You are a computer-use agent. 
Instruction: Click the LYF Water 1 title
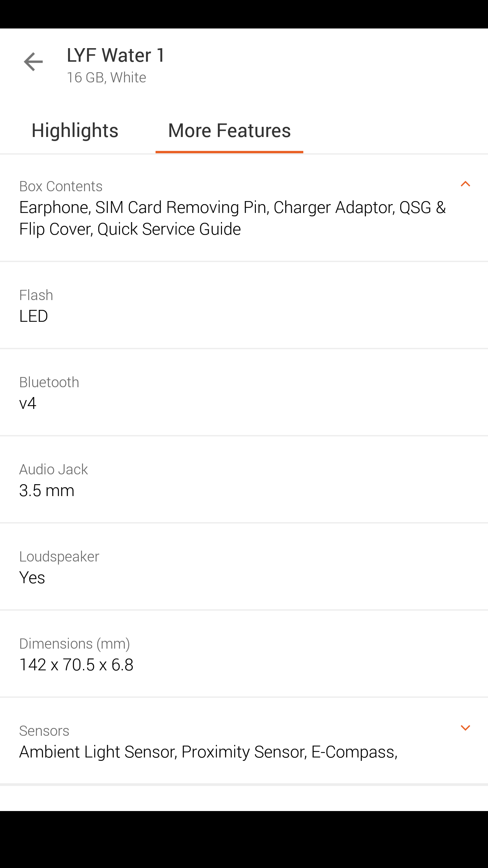point(116,55)
